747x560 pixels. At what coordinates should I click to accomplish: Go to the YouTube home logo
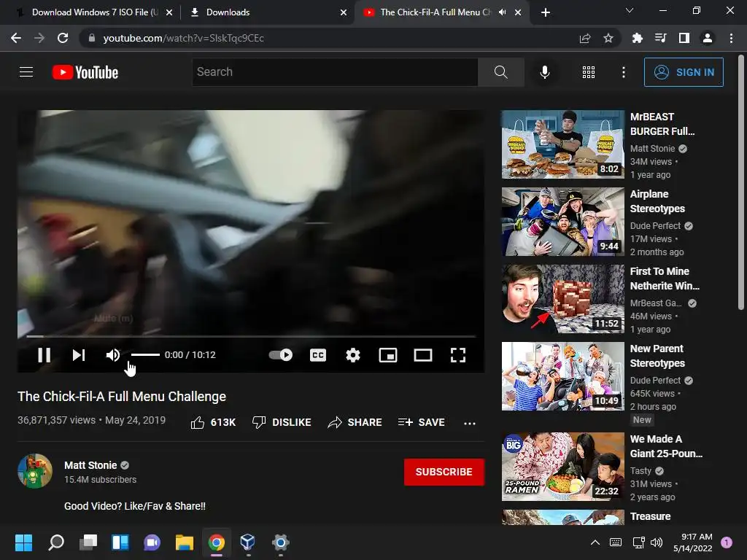point(85,72)
